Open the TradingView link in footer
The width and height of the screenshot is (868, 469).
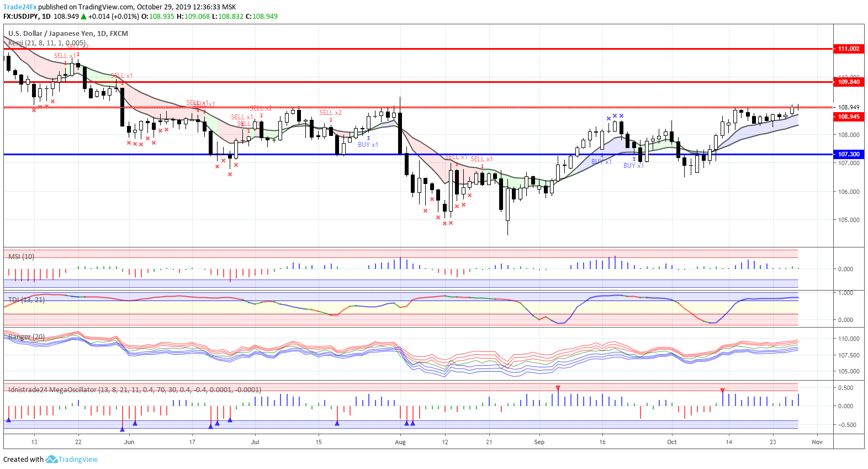(x=78, y=459)
